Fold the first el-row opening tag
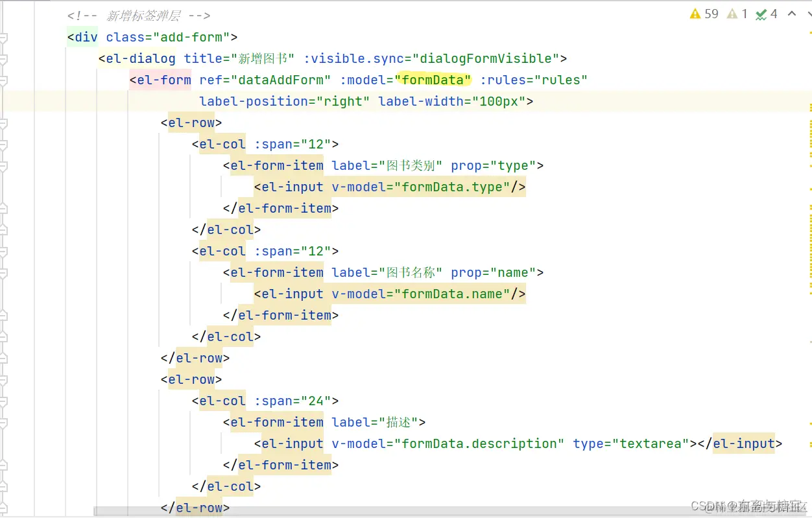 3,123
